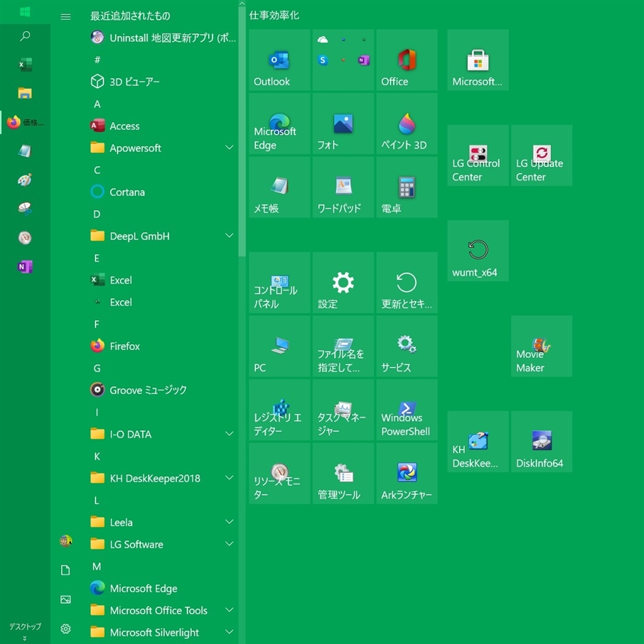Open the タスクマネージャー tile
The width and height of the screenshot is (644, 644).
[343, 410]
